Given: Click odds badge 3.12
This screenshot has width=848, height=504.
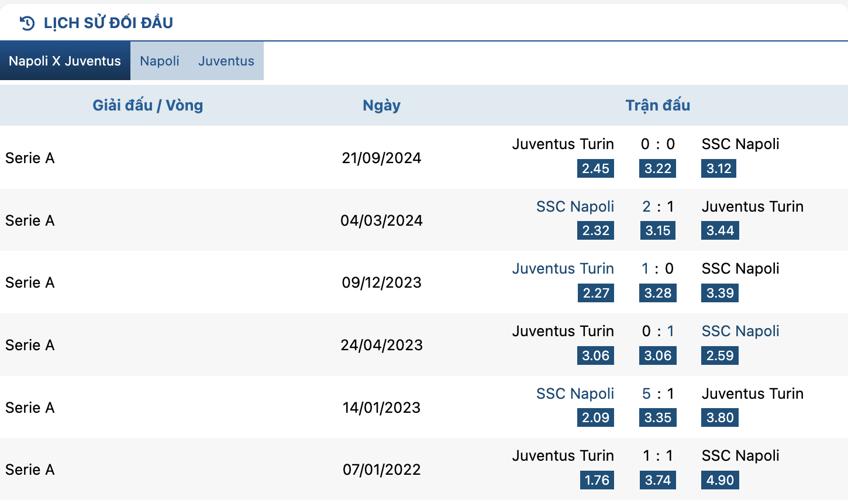Looking at the screenshot, I should coord(719,168).
